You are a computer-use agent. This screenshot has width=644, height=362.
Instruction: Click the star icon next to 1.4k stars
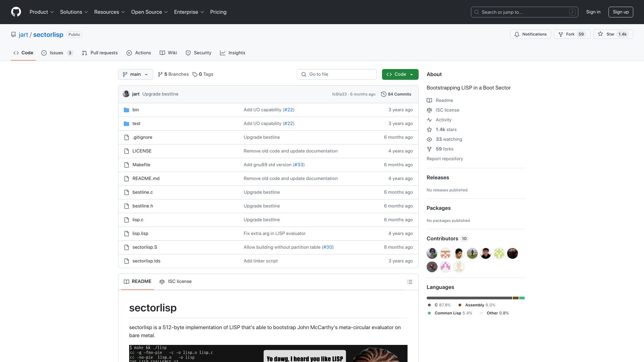click(x=429, y=130)
